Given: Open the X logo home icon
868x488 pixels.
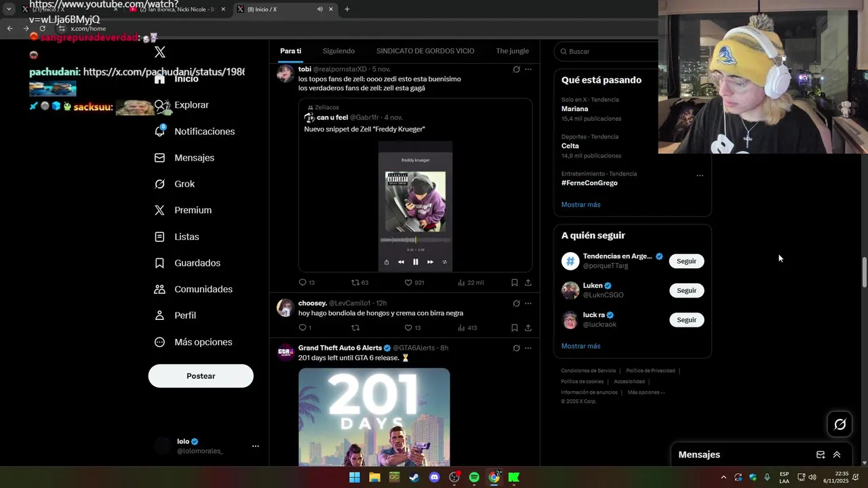Looking at the screenshot, I should pyautogui.click(x=160, y=52).
